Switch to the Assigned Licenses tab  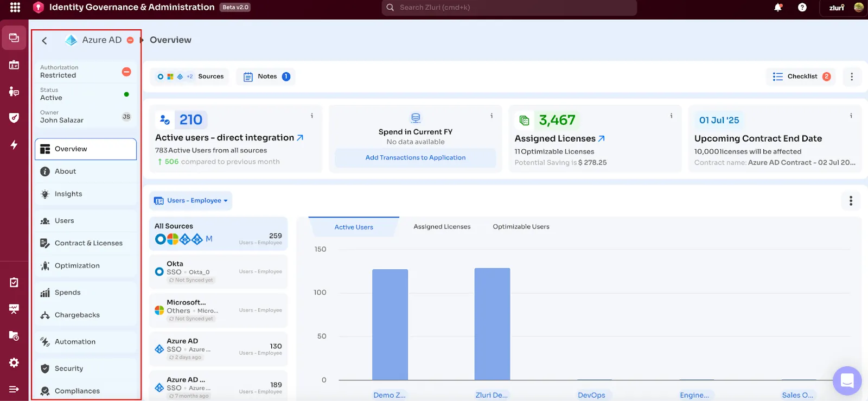tap(442, 227)
